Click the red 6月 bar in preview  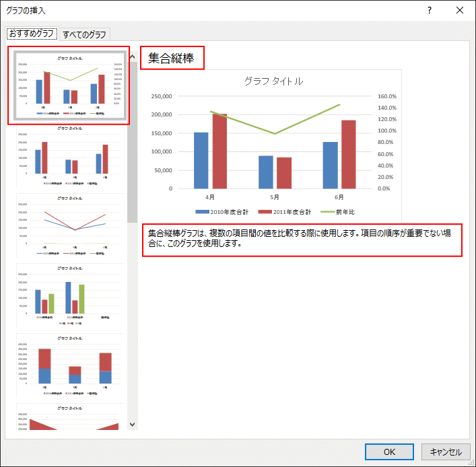point(349,155)
